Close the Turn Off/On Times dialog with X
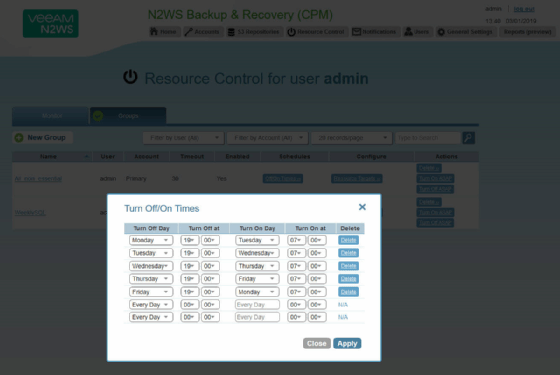This screenshot has width=560, height=375. [x=362, y=207]
